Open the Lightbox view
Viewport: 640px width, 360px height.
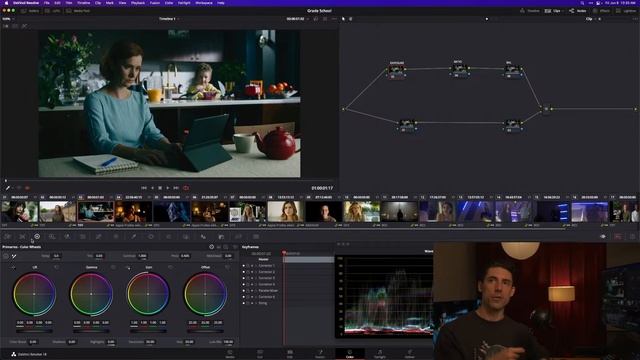pos(626,11)
